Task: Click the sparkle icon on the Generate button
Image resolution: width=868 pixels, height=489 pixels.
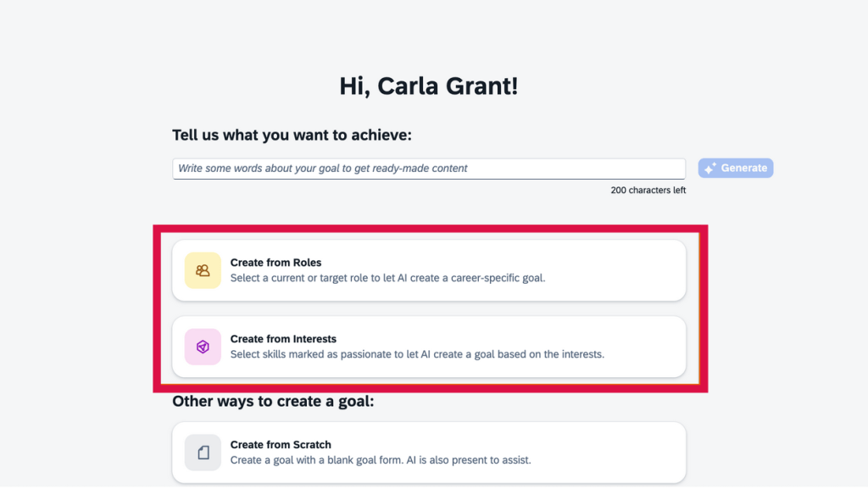Action: [710, 169]
